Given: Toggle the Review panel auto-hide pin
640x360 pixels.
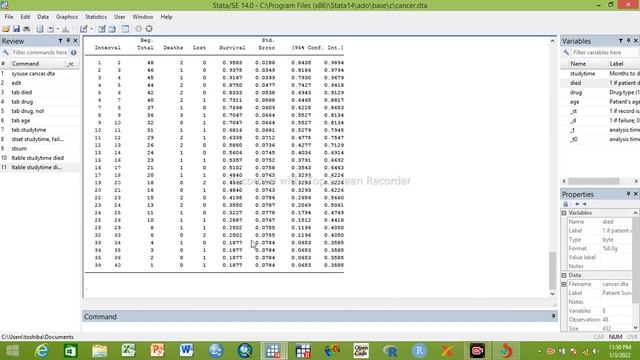Looking at the screenshot, I should click(68, 41).
